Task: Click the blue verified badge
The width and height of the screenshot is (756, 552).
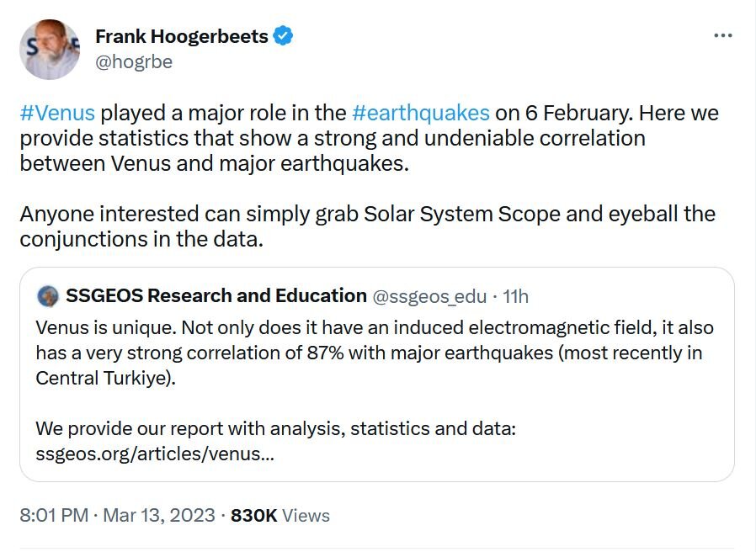Action: 285,36
